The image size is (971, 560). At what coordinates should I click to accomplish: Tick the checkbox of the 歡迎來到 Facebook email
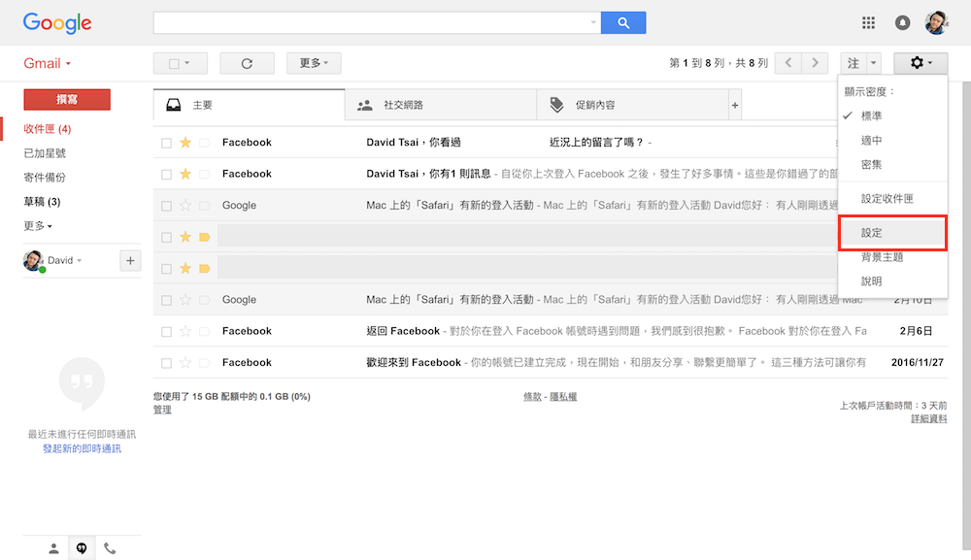[166, 363]
